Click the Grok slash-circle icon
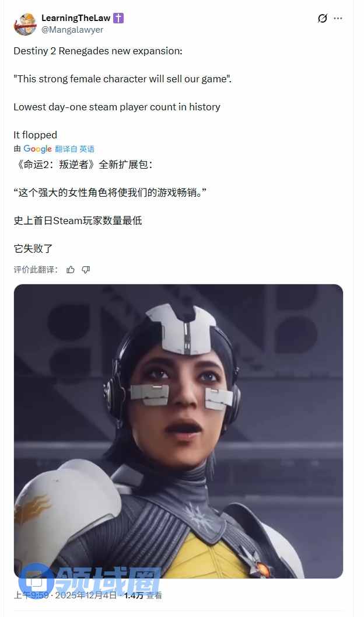The width and height of the screenshot is (364, 617). pos(323,18)
